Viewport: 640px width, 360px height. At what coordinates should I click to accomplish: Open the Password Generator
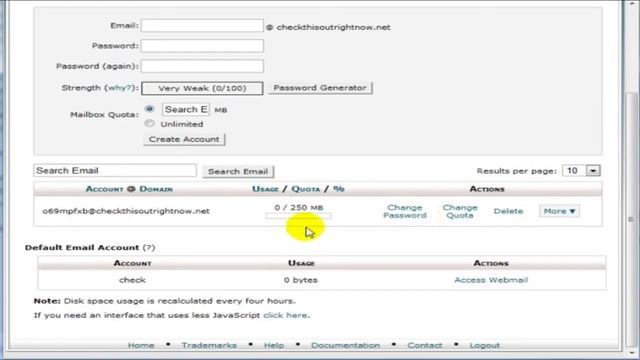(320, 88)
